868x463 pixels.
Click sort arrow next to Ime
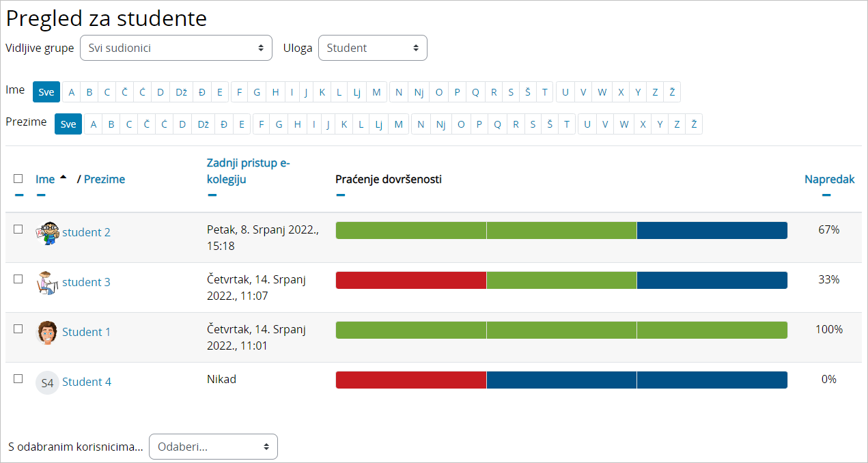click(x=64, y=178)
